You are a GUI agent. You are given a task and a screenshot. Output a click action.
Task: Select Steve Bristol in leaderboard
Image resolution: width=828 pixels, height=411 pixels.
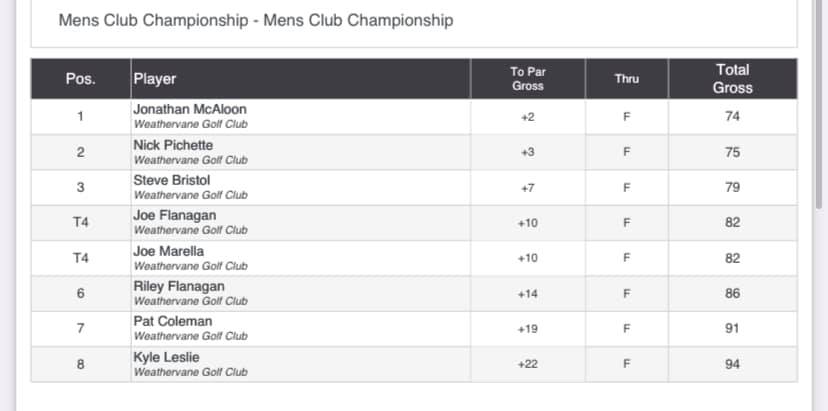172,180
